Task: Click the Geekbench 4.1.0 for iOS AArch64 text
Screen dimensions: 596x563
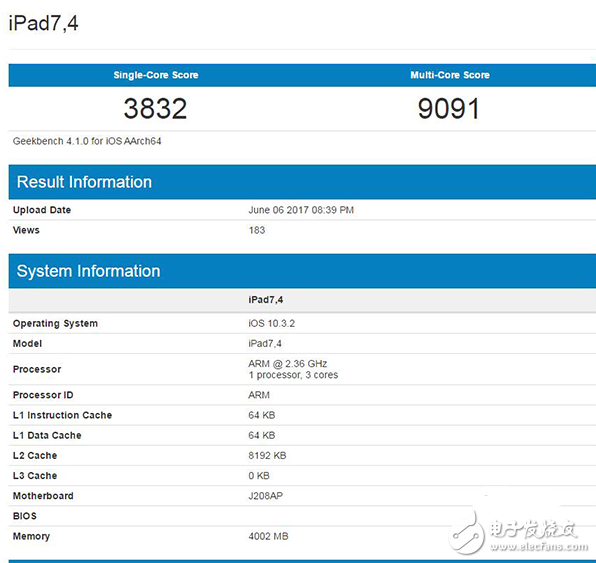Action: coord(87,141)
